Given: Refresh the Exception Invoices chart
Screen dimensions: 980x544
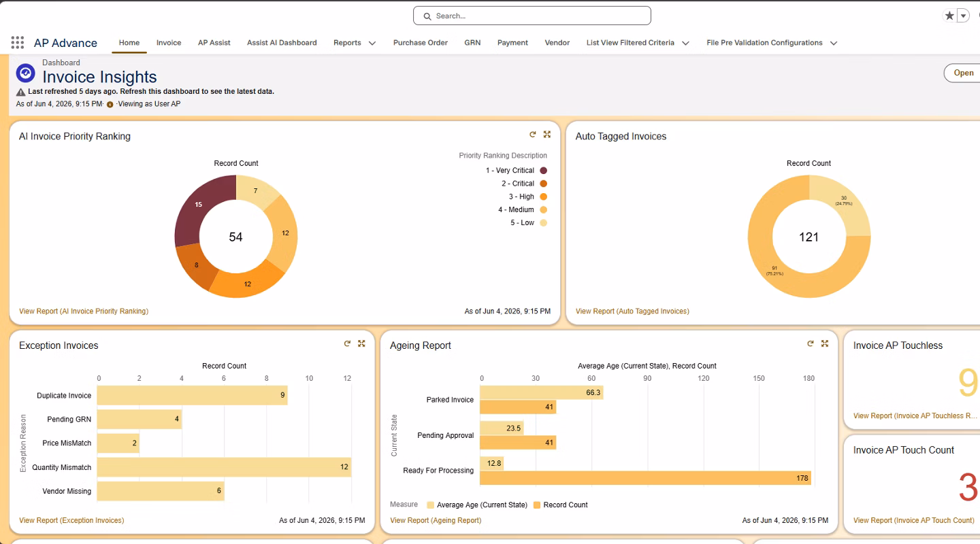Looking at the screenshot, I should click(x=347, y=344).
